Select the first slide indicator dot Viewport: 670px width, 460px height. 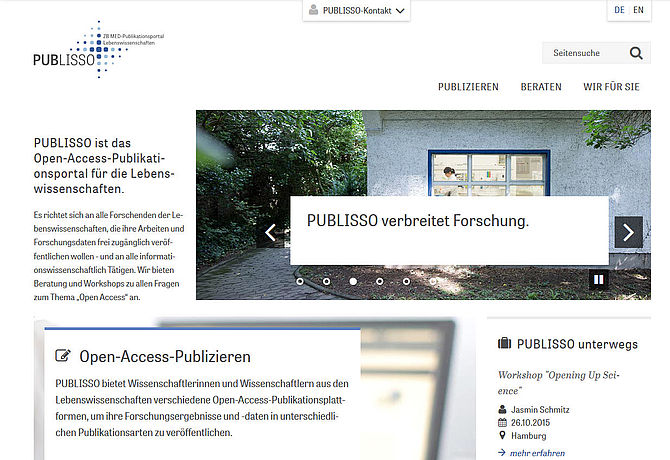[x=300, y=282]
